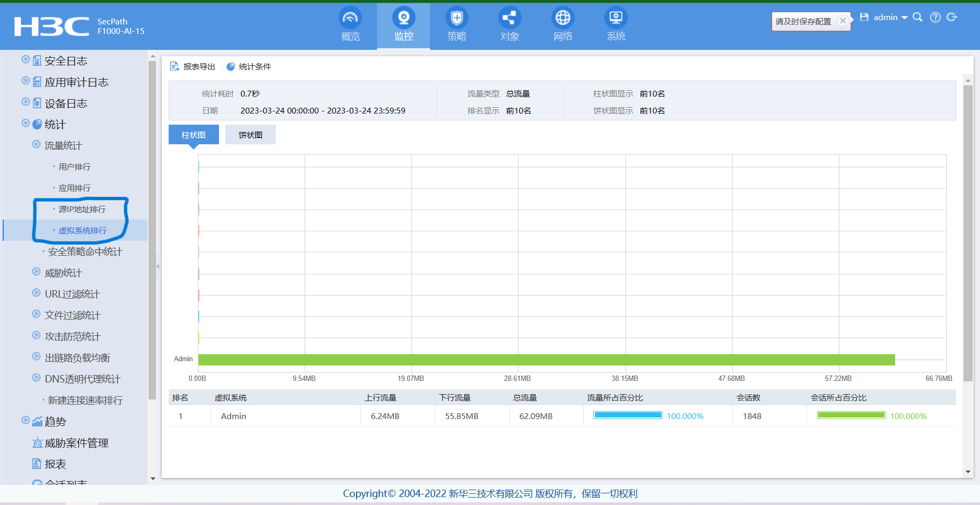Image resolution: width=980 pixels, height=505 pixels.
Task: Click the help question mark icon
Action: point(935,18)
